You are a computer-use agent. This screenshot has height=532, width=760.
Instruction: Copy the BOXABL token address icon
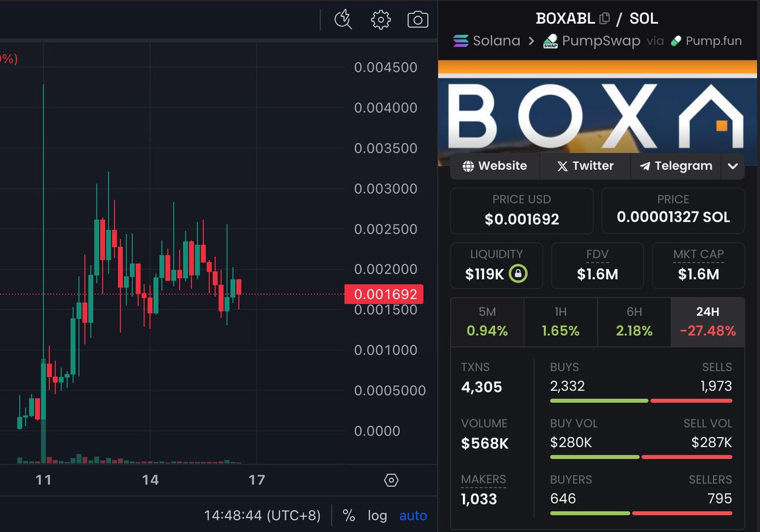(604, 18)
